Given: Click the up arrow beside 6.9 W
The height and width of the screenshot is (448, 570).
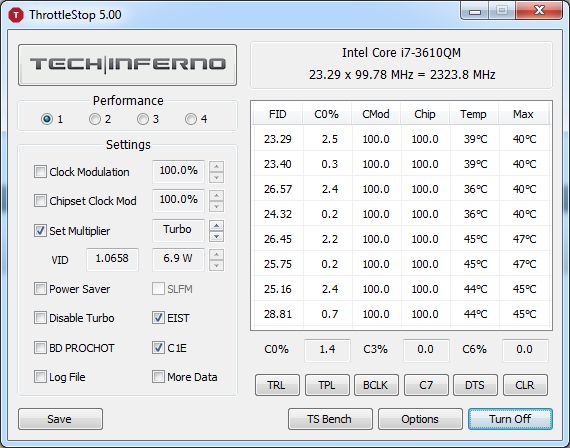Looking at the screenshot, I should (217, 255).
